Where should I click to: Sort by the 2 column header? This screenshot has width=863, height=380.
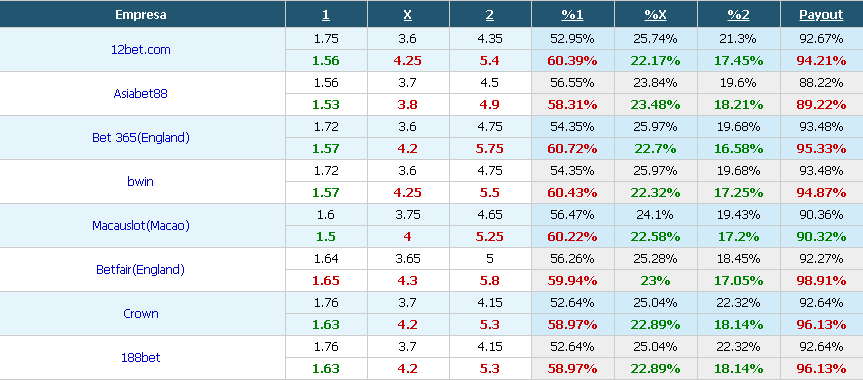(490, 15)
